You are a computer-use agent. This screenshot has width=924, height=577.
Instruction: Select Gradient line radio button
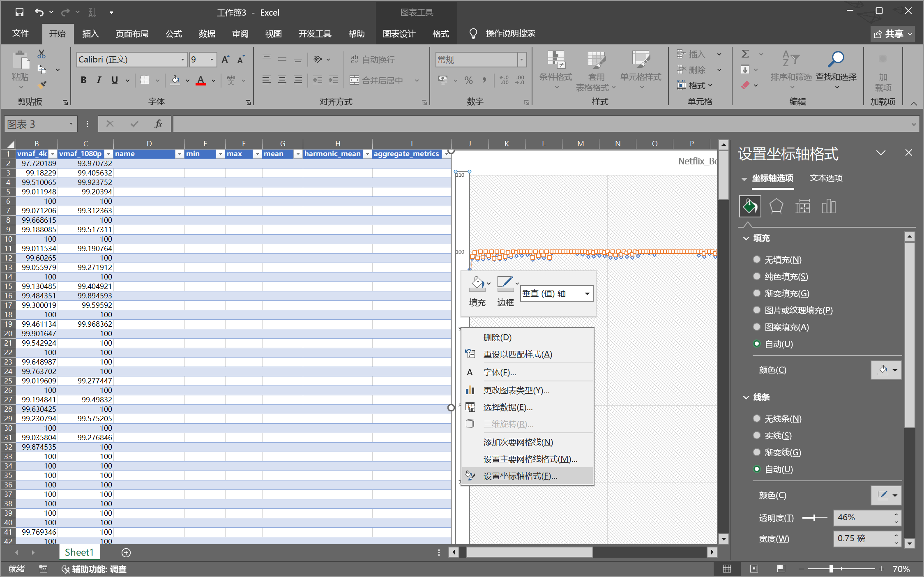point(756,452)
